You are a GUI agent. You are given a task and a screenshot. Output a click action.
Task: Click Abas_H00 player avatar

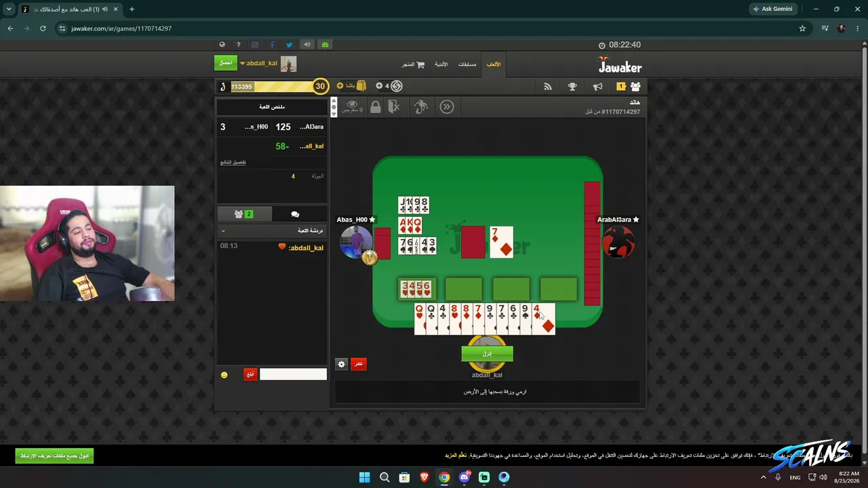click(x=356, y=242)
